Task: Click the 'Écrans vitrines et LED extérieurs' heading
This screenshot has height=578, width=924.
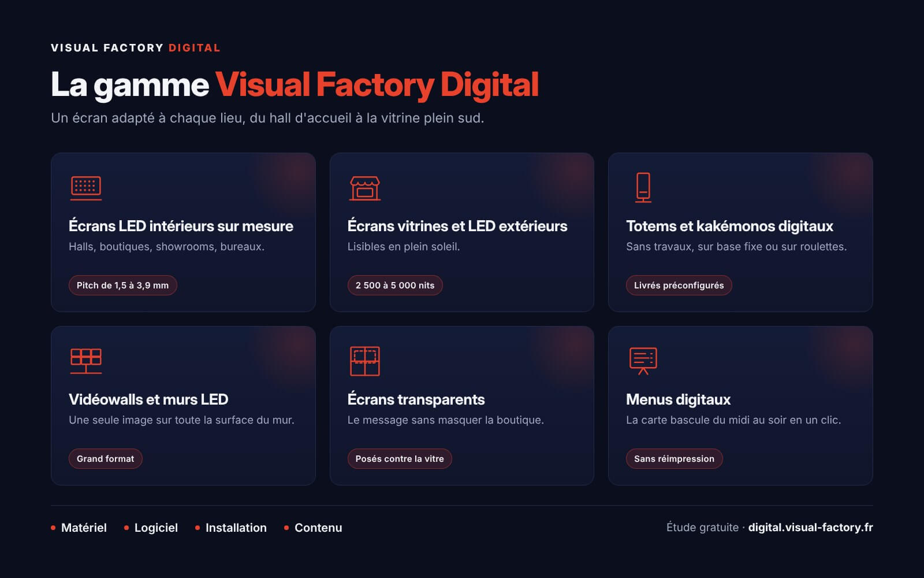Action: pyautogui.click(x=457, y=226)
